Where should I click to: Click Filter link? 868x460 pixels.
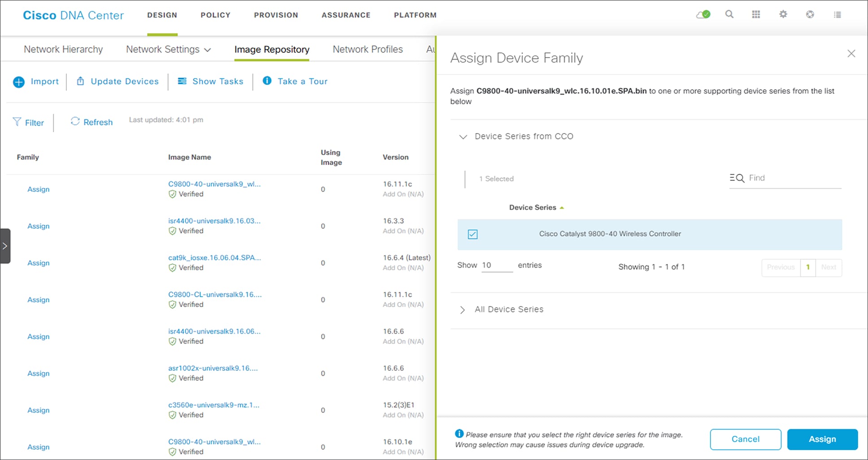point(35,123)
